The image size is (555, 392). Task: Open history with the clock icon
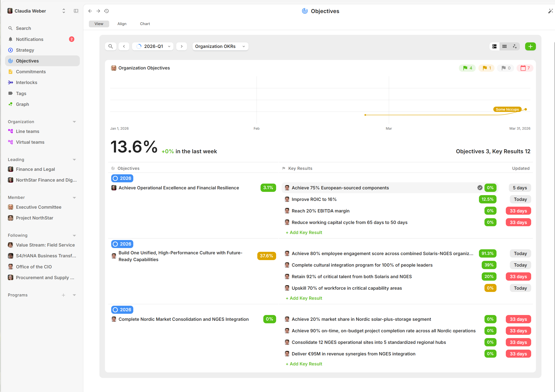click(106, 11)
